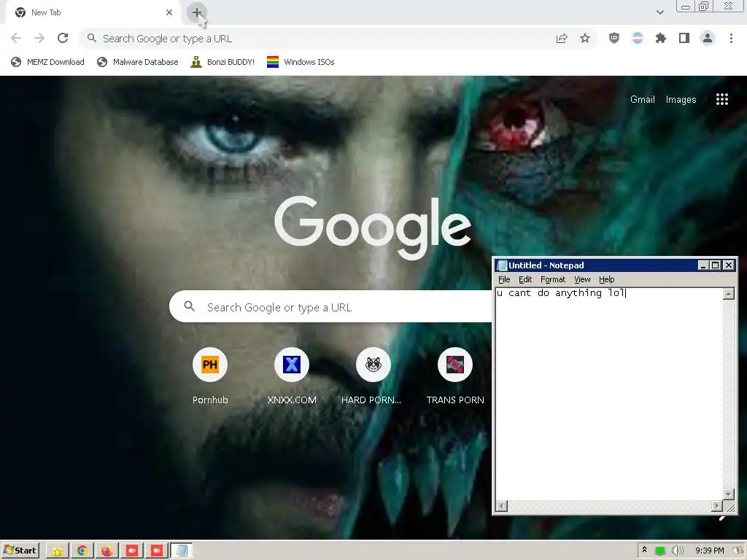Open Gmail link on the new tab page

click(x=642, y=99)
